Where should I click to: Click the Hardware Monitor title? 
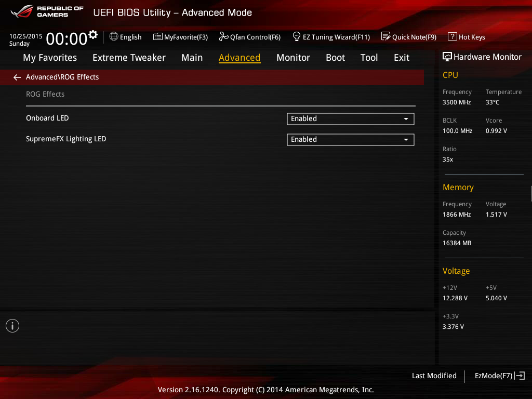point(487,57)
